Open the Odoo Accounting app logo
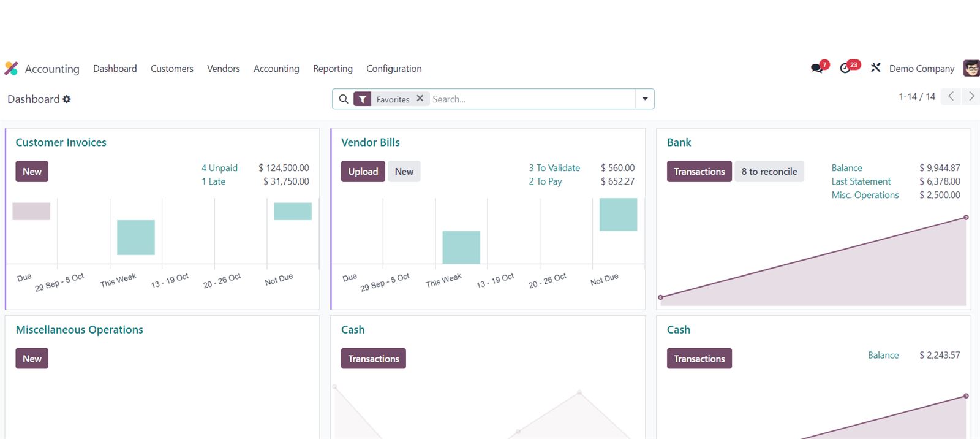This screenshot has width=980, height=439. tap(11, 69)
